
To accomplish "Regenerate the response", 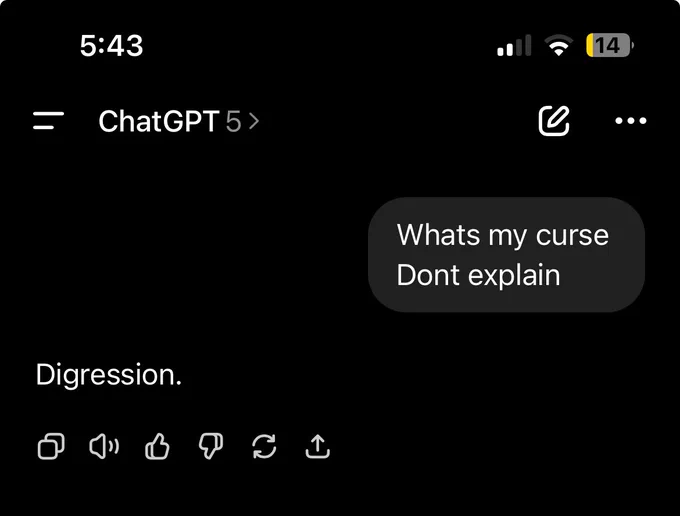I will (x=264, y=446).
